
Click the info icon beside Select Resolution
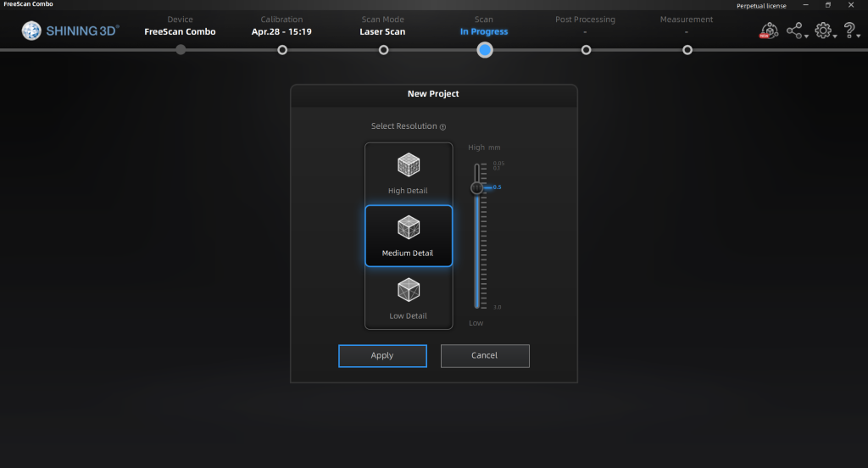(442, 127)
